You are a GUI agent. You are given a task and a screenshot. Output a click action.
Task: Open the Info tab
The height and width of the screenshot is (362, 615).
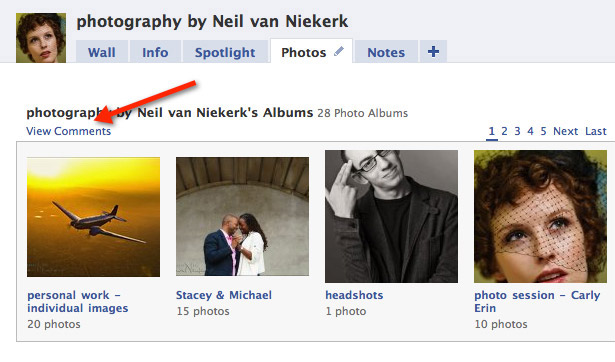(155, 52)
